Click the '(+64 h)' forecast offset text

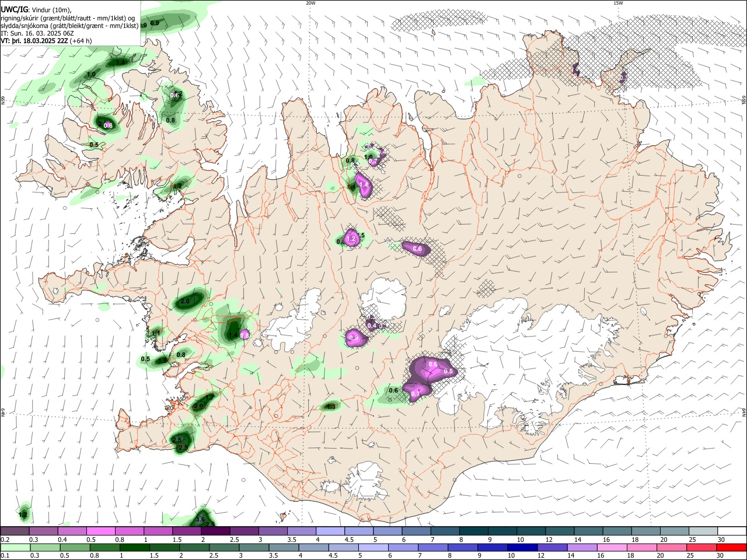81,41
